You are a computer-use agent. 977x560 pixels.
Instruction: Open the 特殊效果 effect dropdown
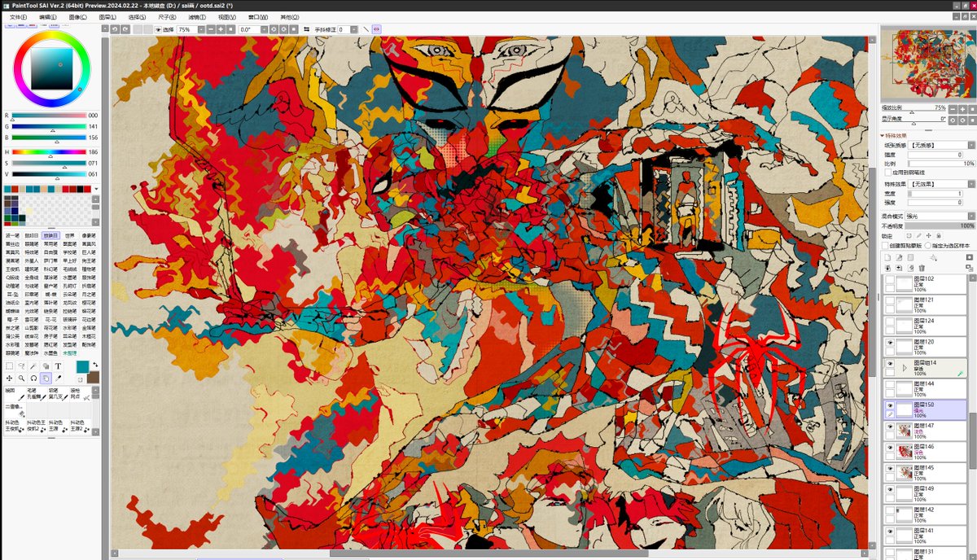(x=972, y=184)
